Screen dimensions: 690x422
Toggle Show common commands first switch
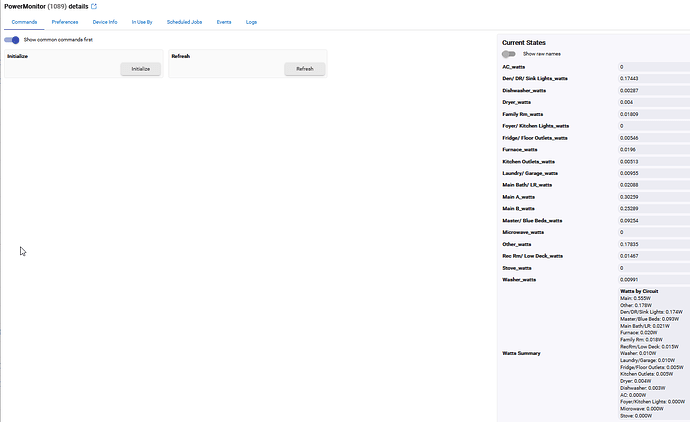click(12, 40)
